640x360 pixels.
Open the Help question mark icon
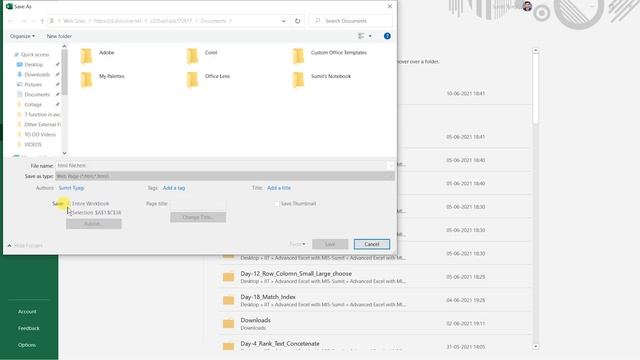coord(387,36)
